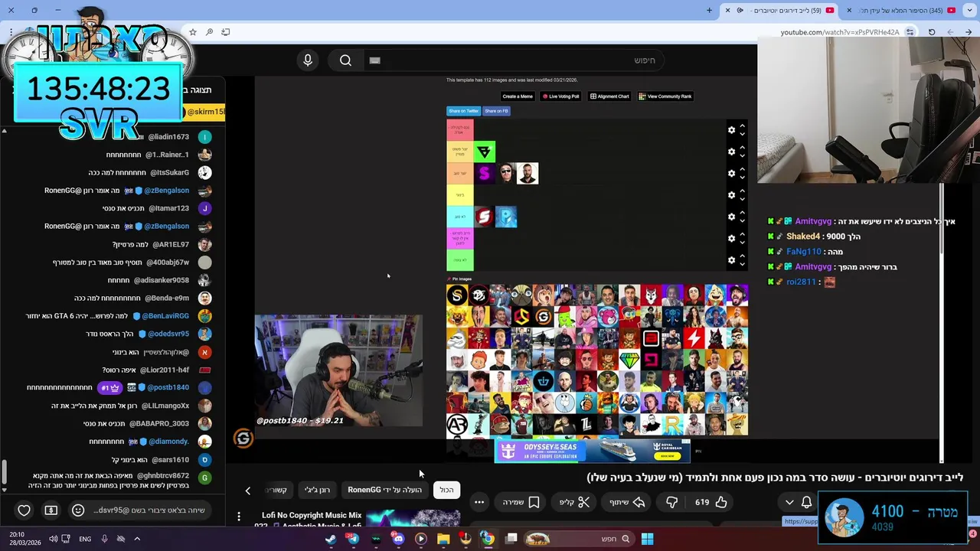This screenshot has height=551, width=980.
Task: Click the dislike thumbs-down button
Action: (671, 502)
